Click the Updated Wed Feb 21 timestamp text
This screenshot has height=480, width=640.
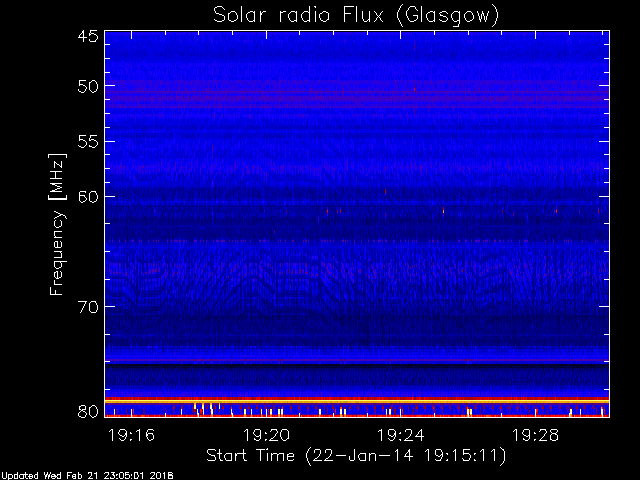point(87,476)
